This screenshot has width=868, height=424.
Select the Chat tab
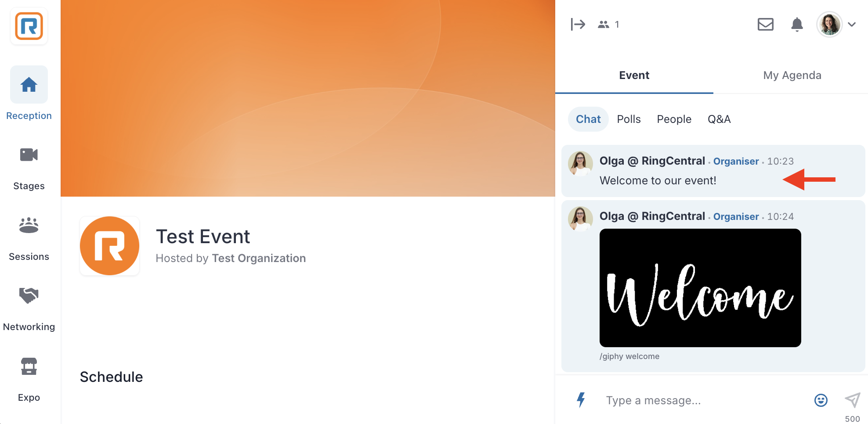(x=588, y=119)
